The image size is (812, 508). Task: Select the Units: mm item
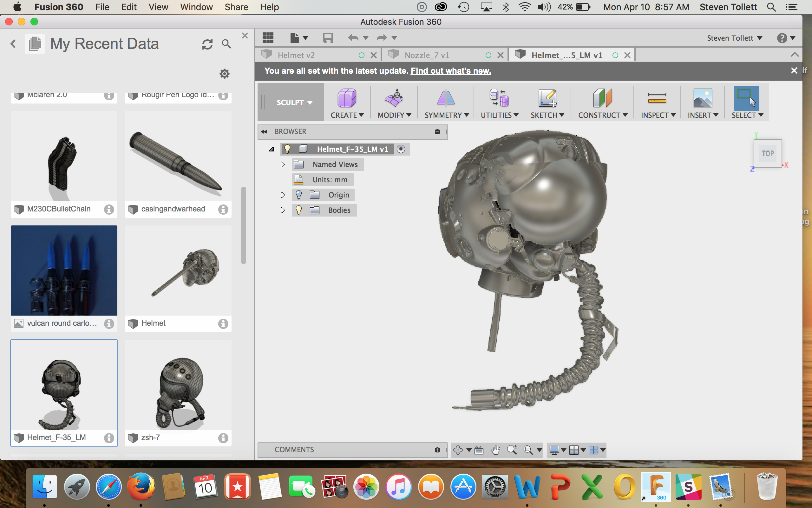point(323,180)
